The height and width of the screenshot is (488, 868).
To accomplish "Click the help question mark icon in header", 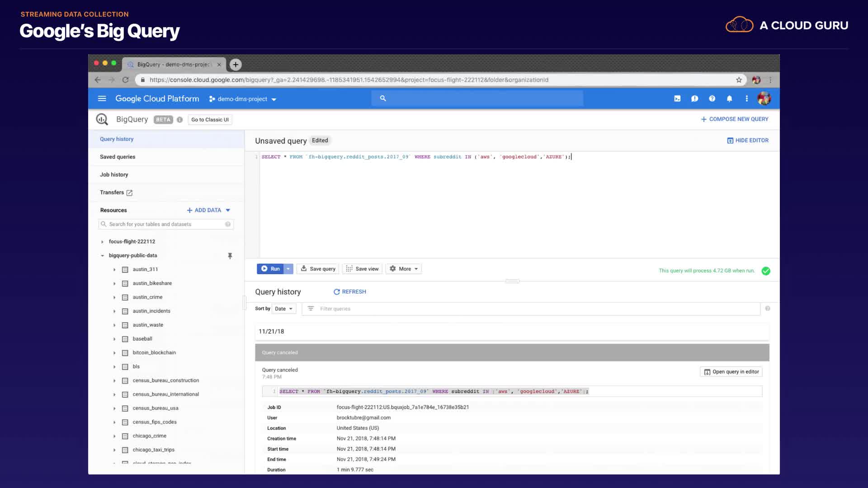I will pyautogui.click(x=712, y=99).
